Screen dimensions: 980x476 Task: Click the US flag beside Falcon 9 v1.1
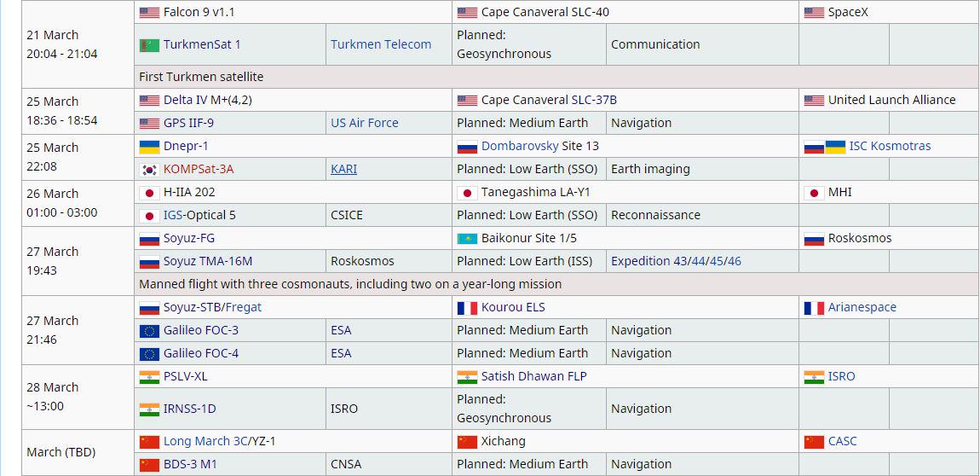[x=149, y=13]
